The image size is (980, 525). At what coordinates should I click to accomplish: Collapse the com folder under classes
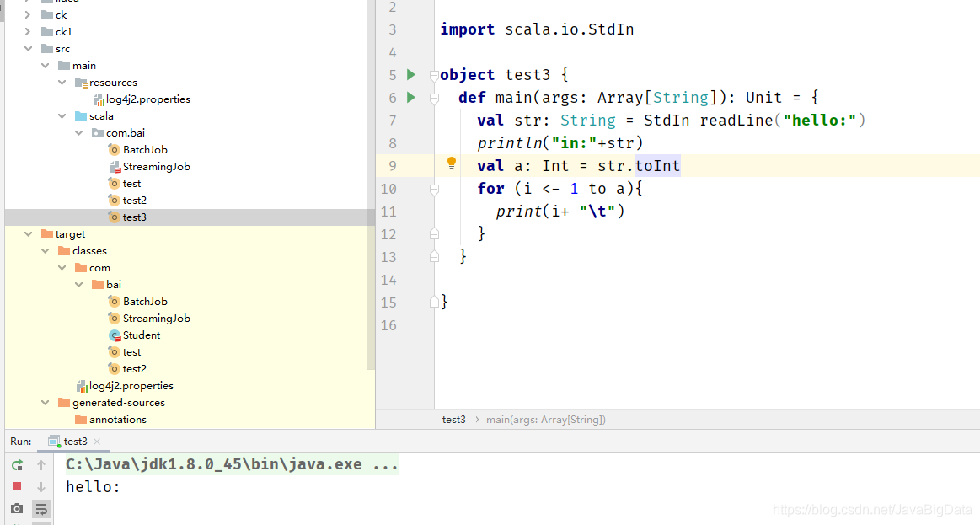tap(62, 268)
